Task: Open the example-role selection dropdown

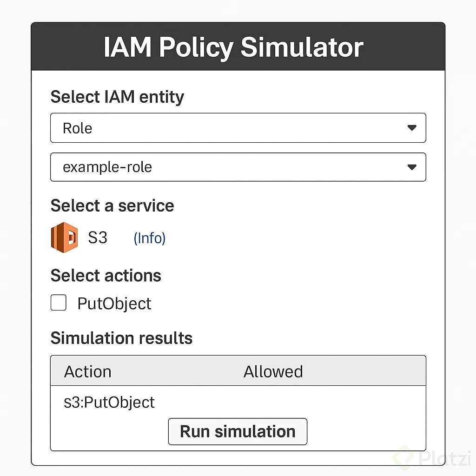Action: click(238, 167)
